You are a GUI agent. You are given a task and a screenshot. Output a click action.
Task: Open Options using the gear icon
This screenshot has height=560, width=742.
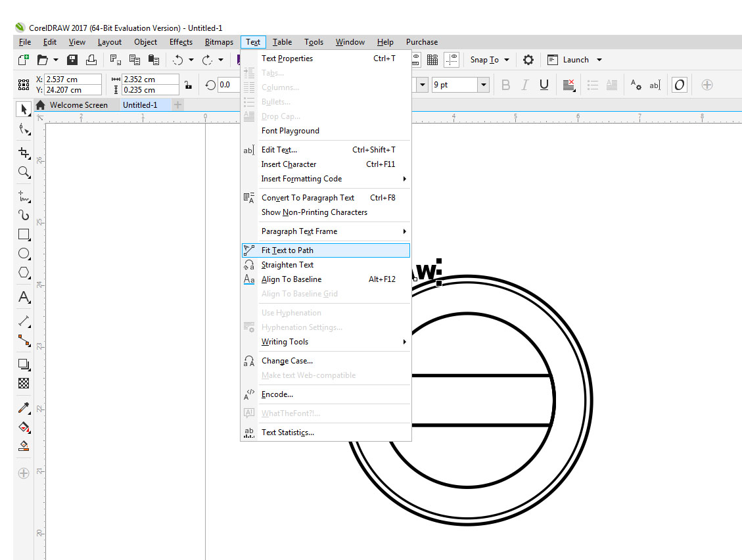[528, 59]
